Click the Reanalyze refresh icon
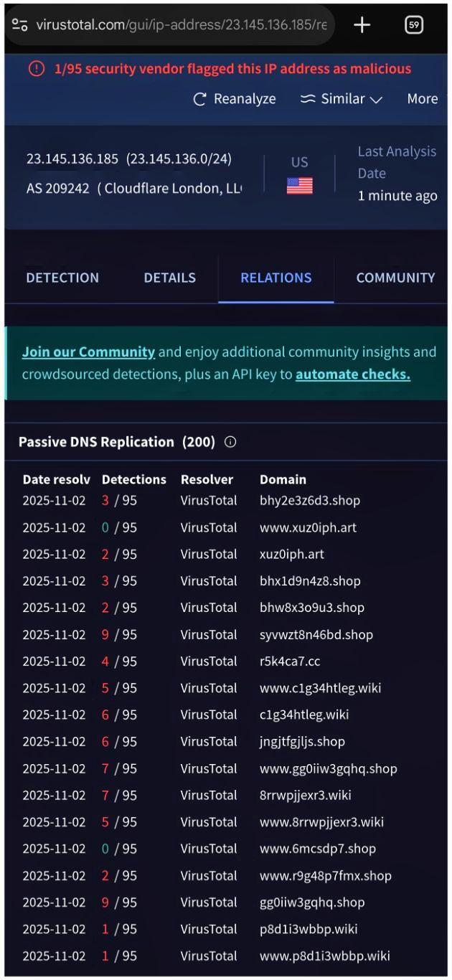Screen dimensions: 452x980 pos(200,99)
